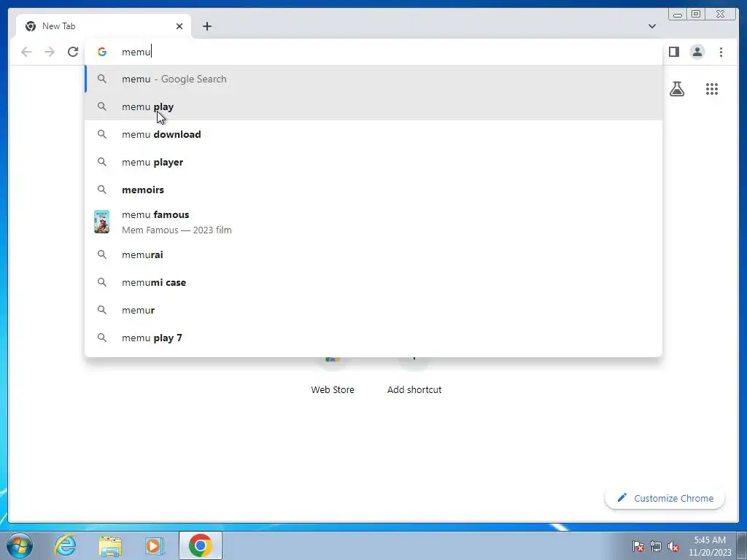
Task: Select 'memu famous' film suggestion
Action: pos(373,222)
